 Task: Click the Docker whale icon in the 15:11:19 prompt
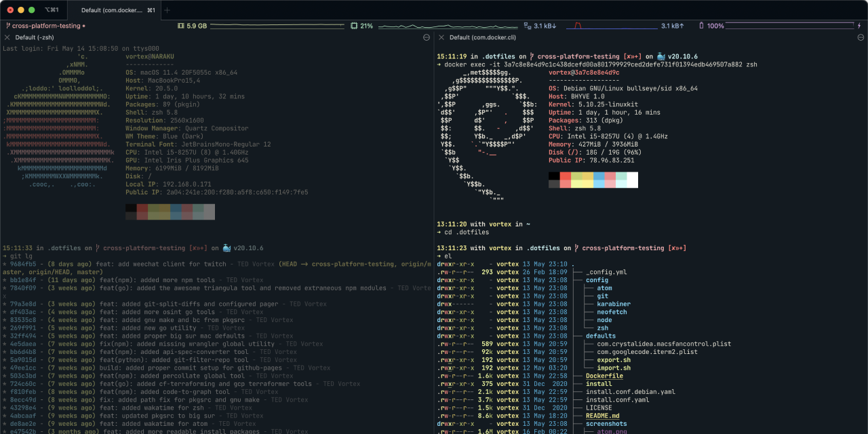tap(662, 56)
